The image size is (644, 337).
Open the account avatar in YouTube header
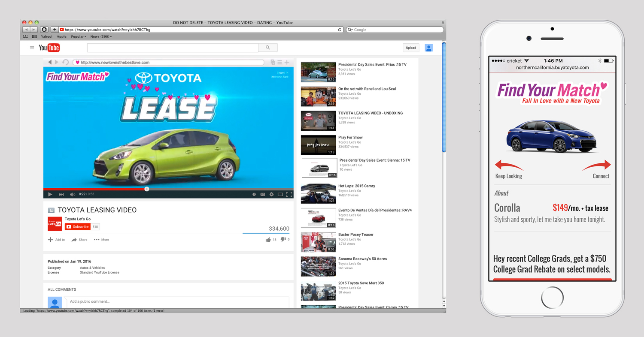pos(428,48)
